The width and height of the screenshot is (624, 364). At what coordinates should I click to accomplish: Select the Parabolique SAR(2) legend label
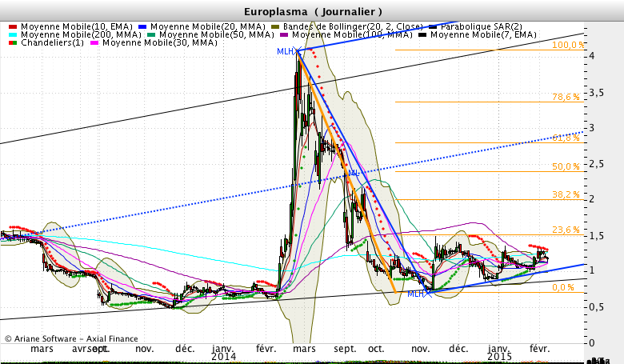point(482,26)
